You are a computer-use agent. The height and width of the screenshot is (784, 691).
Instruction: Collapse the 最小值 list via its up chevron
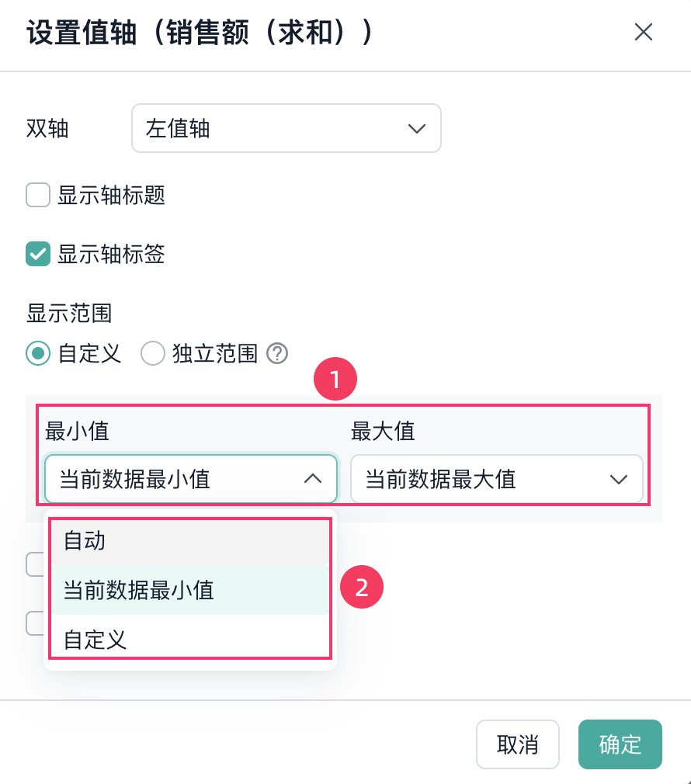312,478
